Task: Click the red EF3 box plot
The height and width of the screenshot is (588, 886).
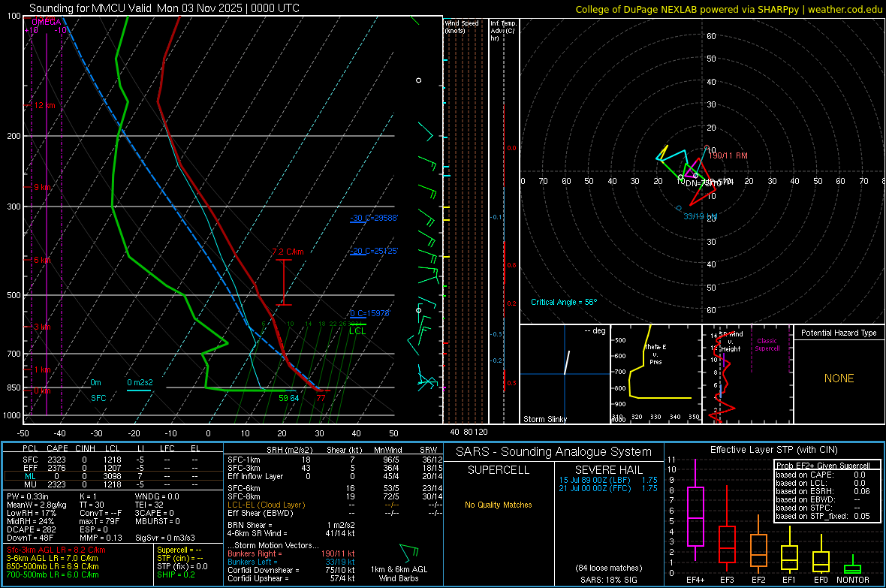Action: [727, 544]
